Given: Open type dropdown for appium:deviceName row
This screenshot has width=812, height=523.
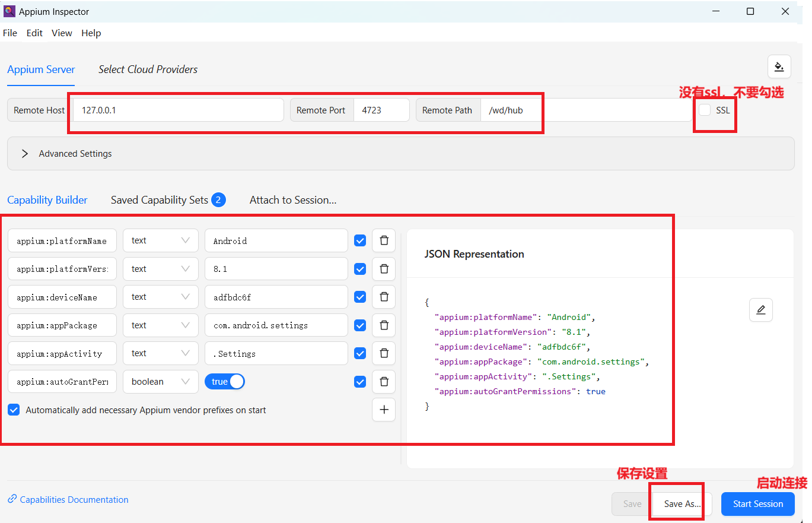Looking at the screenshot, I should click(161, 297).
